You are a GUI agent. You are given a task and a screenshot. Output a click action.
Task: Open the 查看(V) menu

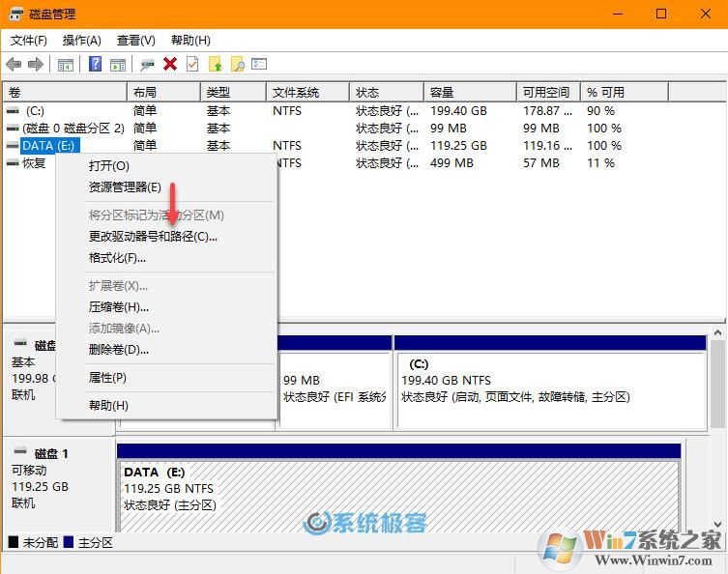point(135,40)
